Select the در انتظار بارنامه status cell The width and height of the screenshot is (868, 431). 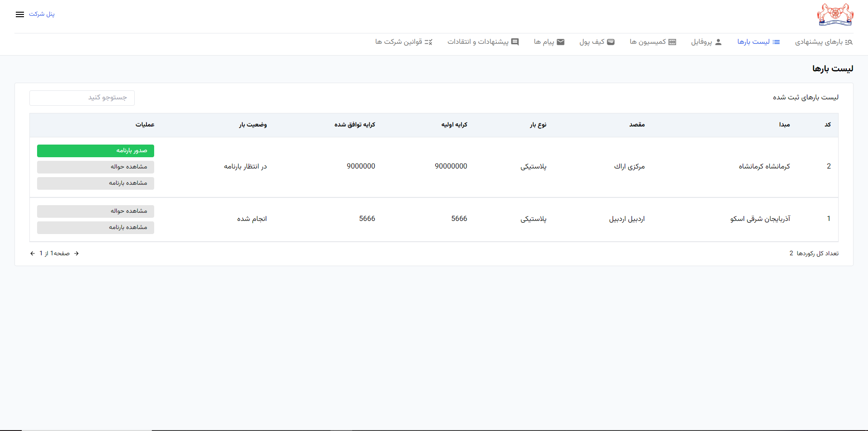click(245, 167)
